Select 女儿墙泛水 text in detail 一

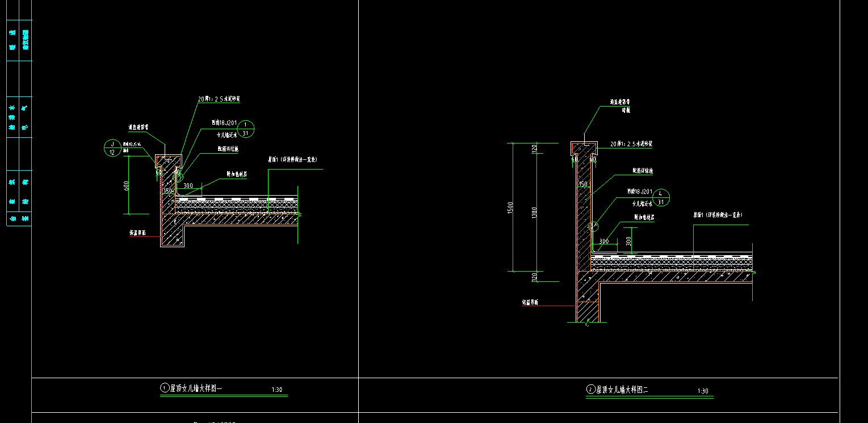[x=227, y=135]
